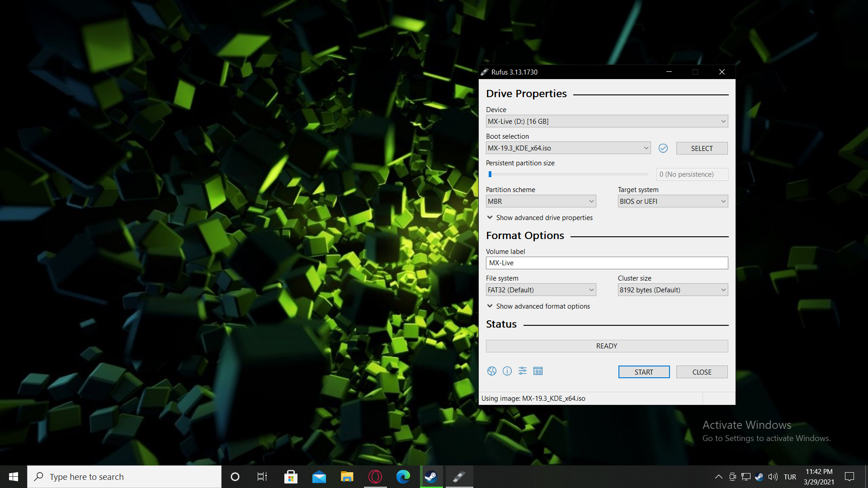
Task: Open Steam from the taskbar
Action: click(x=431, y=477)
